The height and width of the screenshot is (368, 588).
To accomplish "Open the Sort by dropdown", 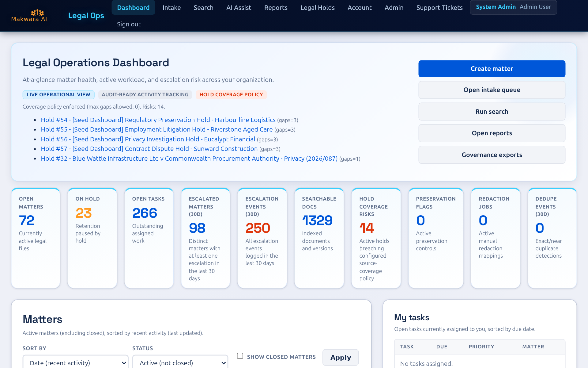I will pos(75,362).
